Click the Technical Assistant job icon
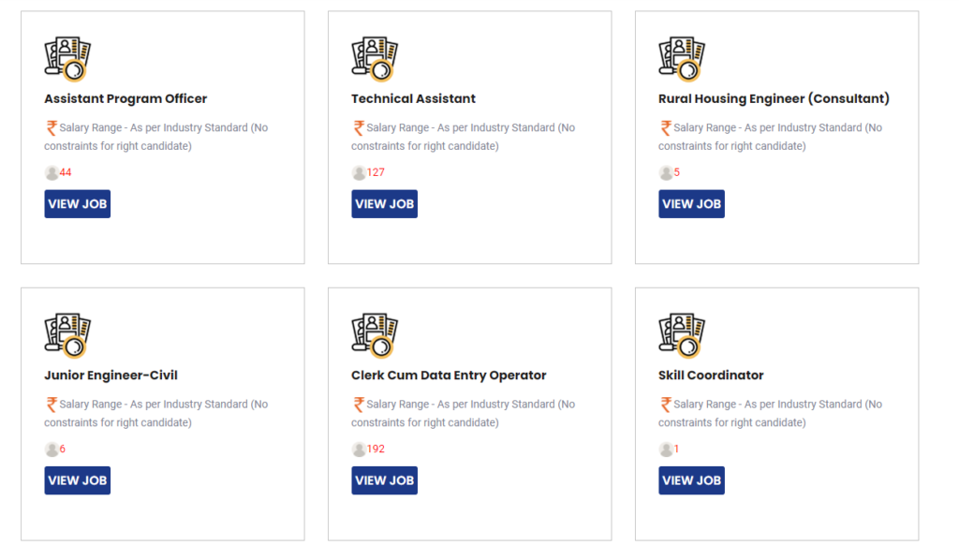959x560 pixels. tap(375, 58)
